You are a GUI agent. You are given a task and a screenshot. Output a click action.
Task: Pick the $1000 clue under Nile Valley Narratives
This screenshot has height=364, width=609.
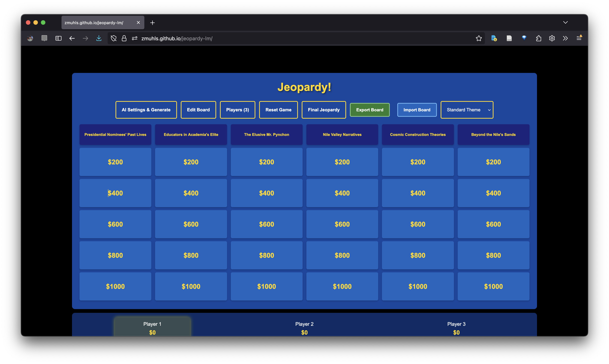pos(342,286)
